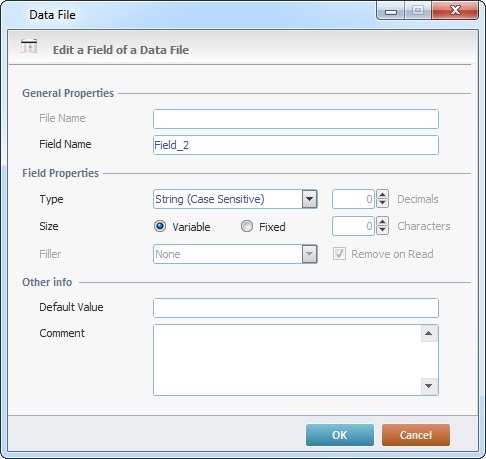The image size is (486, 459).
Task: Close the Data File dialog window
Action: pyautogui.click(x=455, y=11)
